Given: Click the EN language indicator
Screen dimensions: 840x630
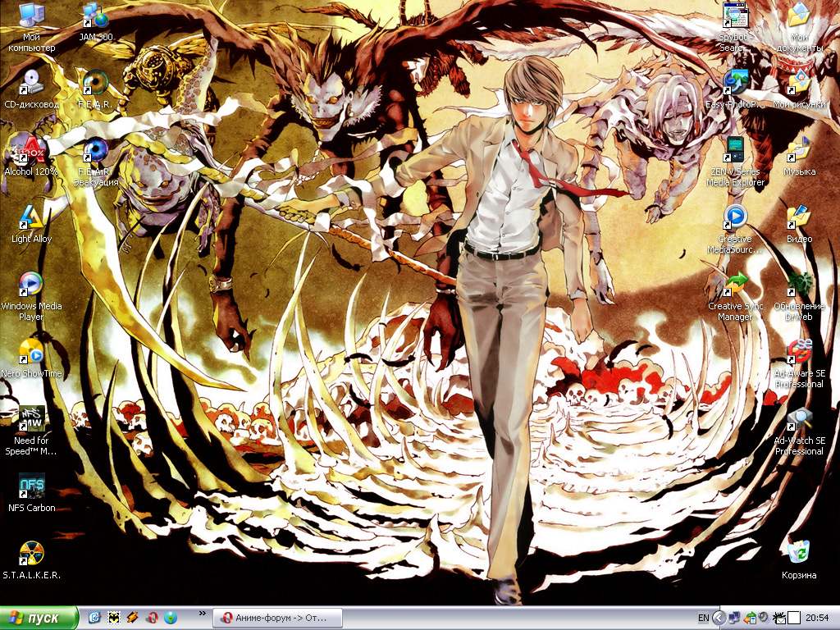Looking at the screenshot, I should [703, 619].
